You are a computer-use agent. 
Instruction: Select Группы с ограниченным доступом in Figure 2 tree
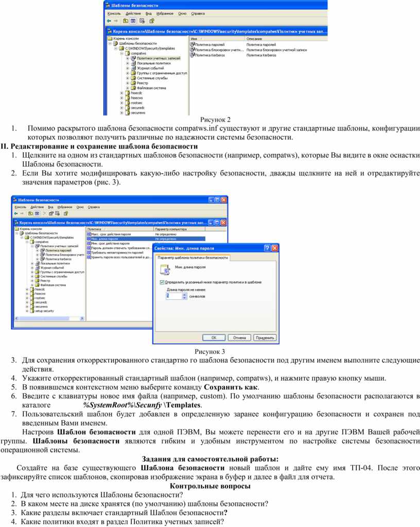[x=162, y=73]
